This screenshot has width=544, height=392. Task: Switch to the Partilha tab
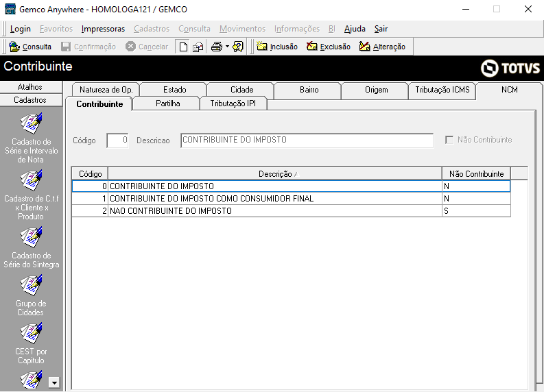point(167,103)
